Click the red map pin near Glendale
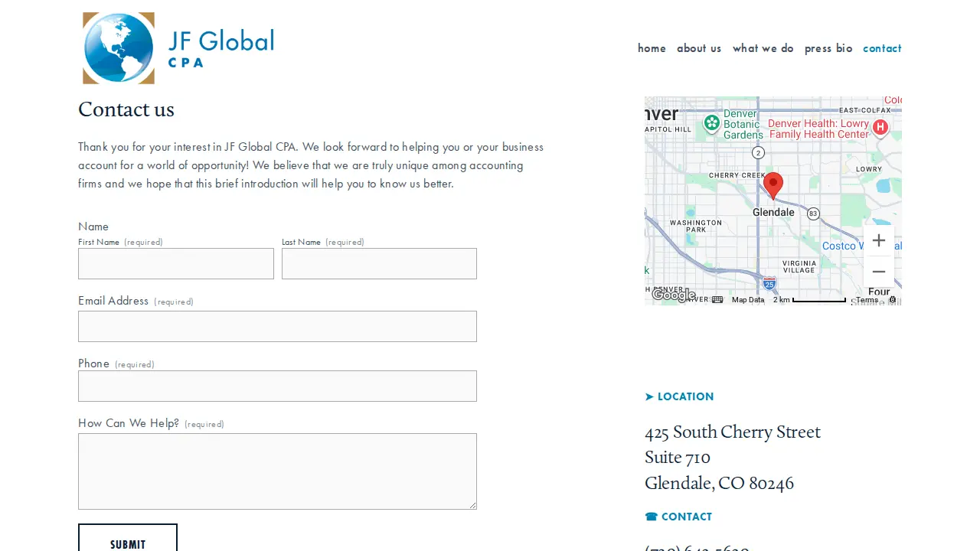The width and height of the screenshot is (980, 551). pyautogui.click(x=773, y=186)
